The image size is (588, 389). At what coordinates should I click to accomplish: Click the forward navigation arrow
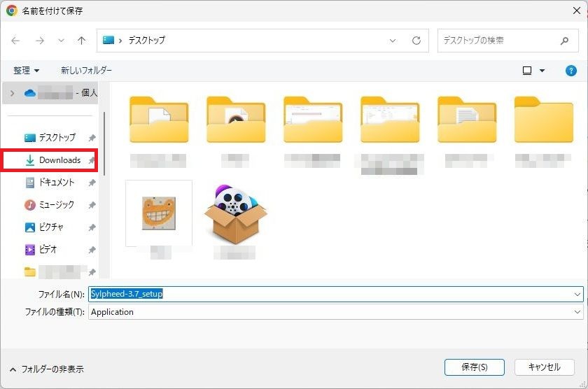[x=39, y=41]
